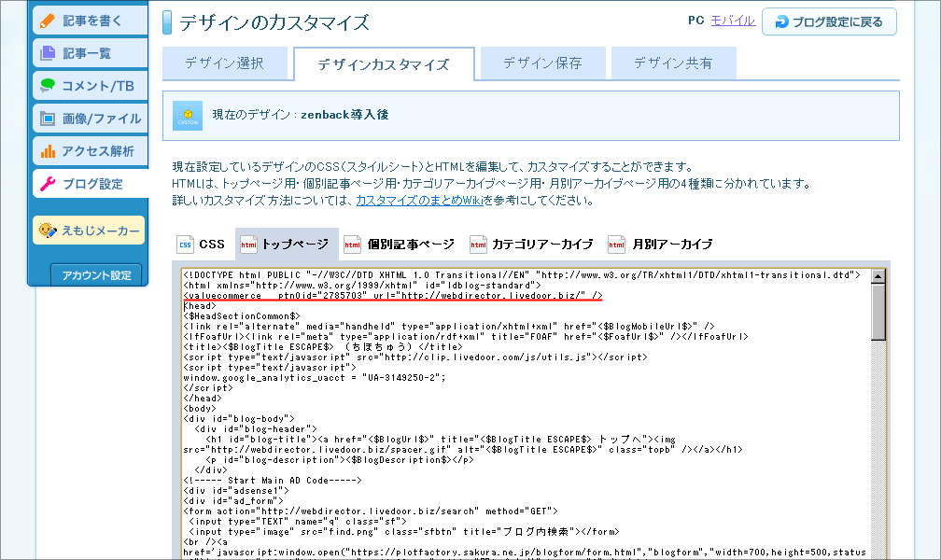Open the 記事一覧 sidebar menu

90,53
